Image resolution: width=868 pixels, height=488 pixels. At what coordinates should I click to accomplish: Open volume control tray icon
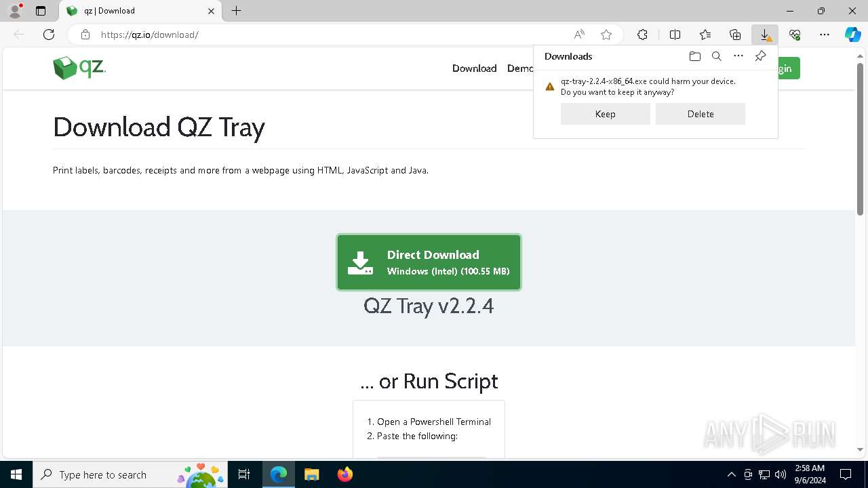[781, 474]
